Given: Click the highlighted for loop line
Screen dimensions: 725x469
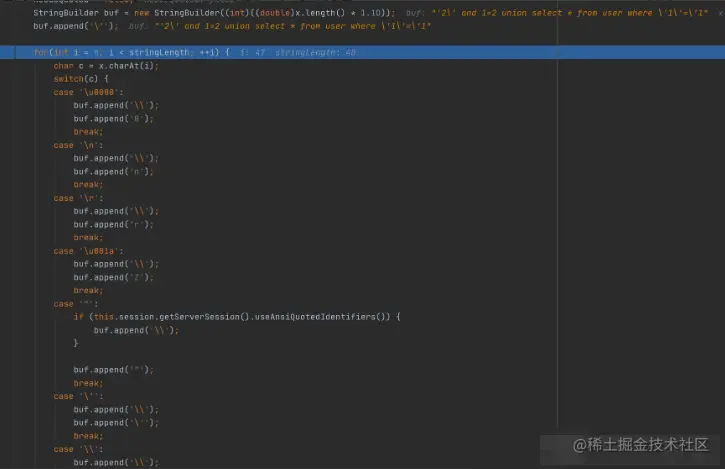Looking at the screenshot, I should click(x=362, y=52).
